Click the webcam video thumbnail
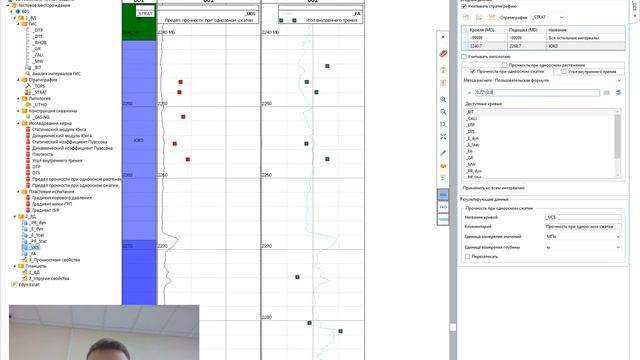This screenshot has height=360, width=640. (104, 332)
